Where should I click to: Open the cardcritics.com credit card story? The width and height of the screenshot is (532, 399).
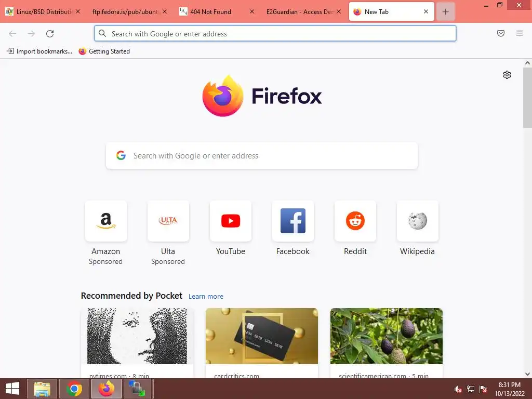click(262, 336)
